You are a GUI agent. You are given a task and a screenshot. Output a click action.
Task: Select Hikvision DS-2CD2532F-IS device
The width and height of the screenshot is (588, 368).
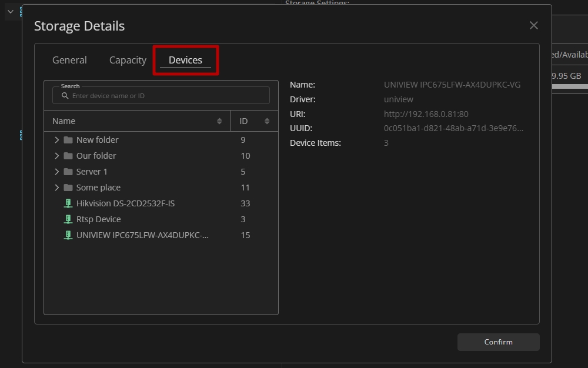(x=125, y=203)
